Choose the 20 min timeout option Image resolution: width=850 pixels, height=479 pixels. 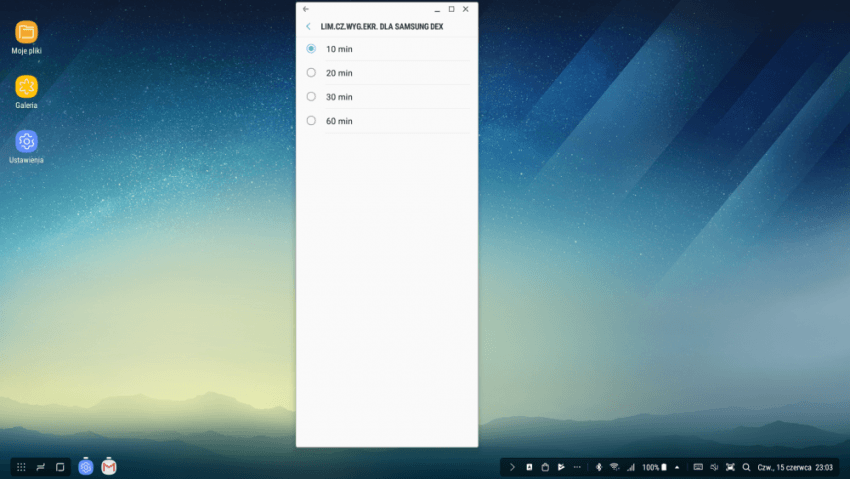tap(311, 73)
